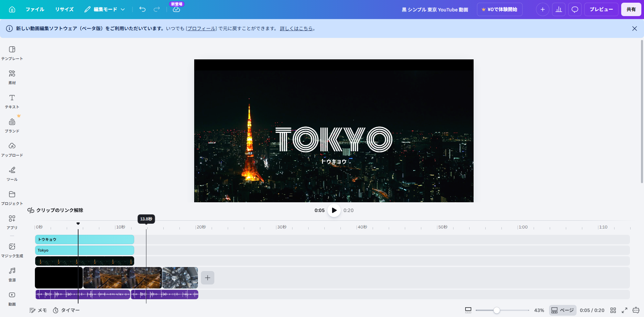Open the ツール panel
Screen dimensions: 644x317
point(12,174)
